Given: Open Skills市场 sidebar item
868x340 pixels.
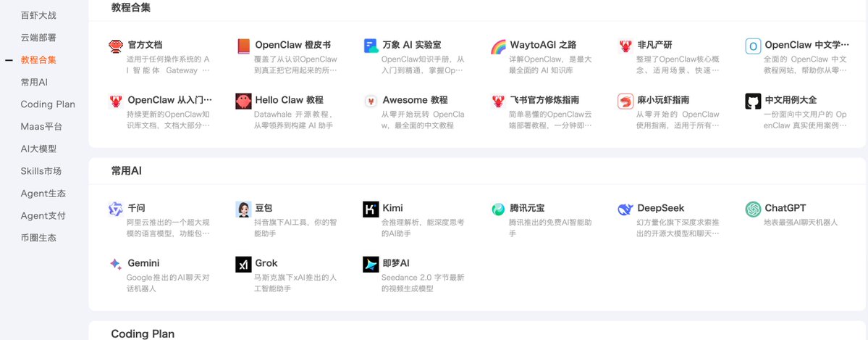Looking at the screenshot, I should click(x=41, y=171).
